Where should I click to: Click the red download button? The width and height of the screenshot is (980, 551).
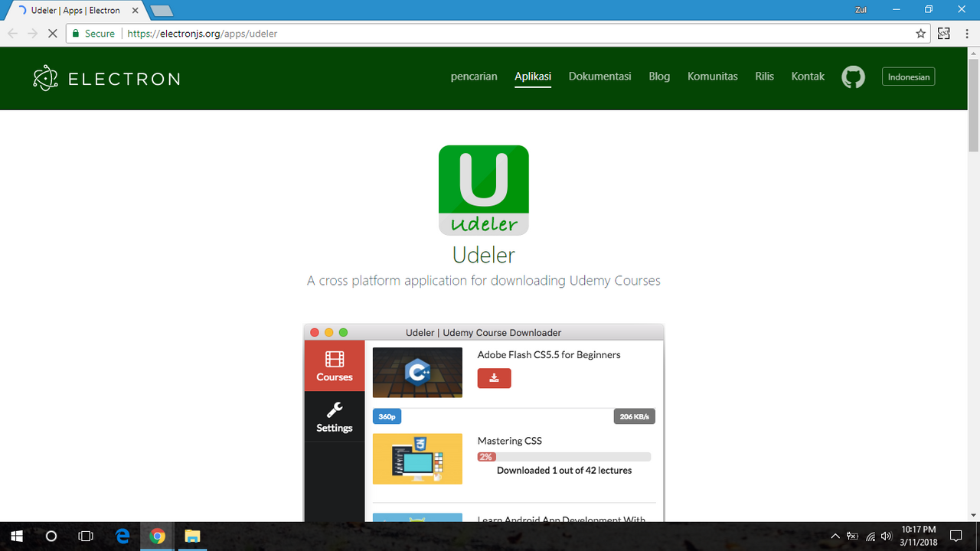click(x=494, y=378)
